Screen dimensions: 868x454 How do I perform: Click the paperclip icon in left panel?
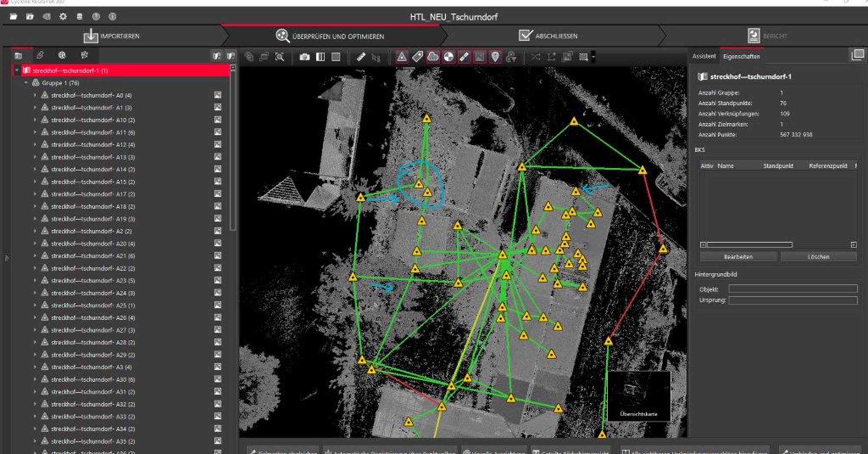40,55
